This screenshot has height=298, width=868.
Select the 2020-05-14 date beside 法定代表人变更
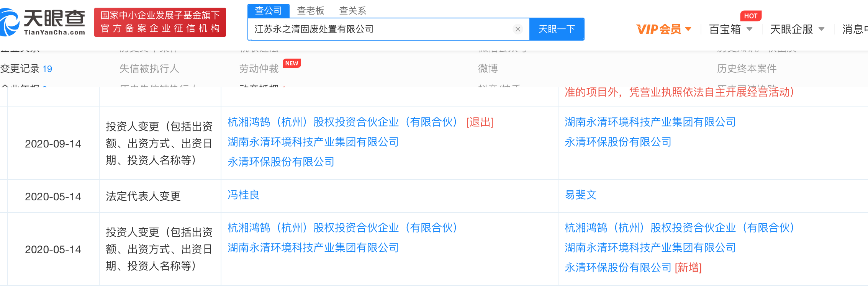53,196
